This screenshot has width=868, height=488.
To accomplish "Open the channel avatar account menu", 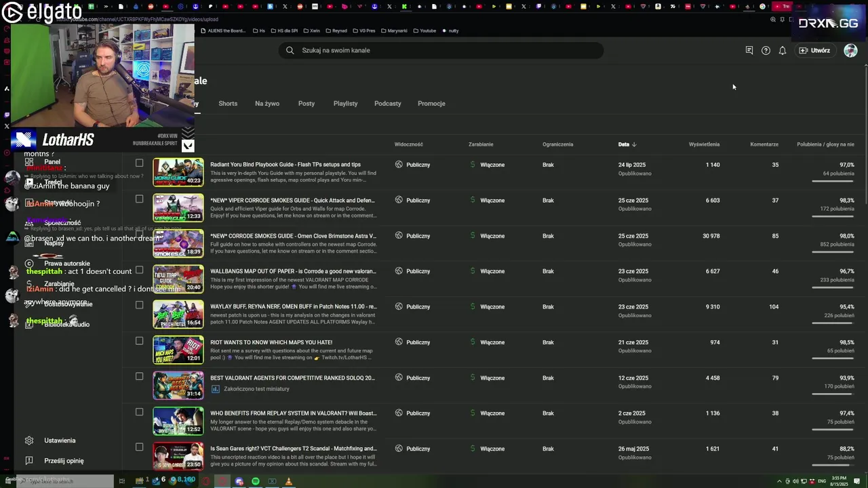I will click(x=850, y=50).
